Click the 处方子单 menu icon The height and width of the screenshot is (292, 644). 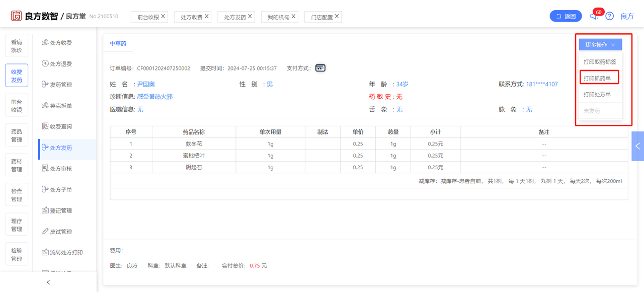pos(45,190)
